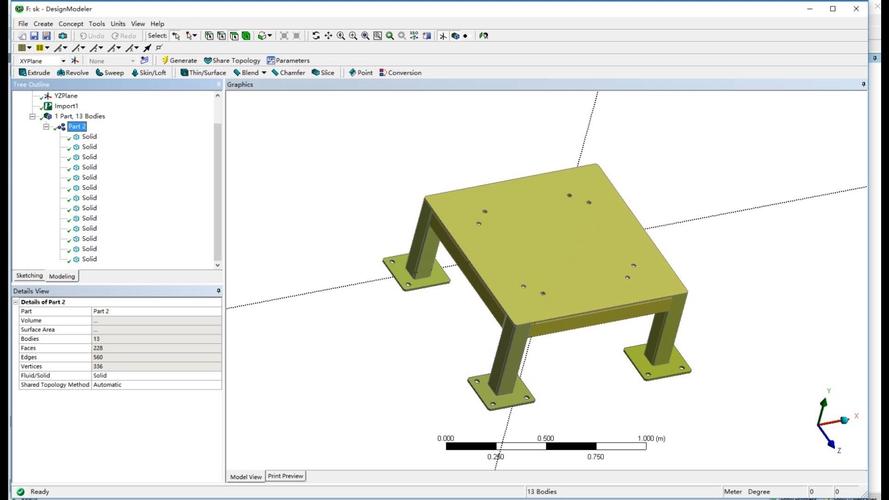The image size is (889, 500).
Task: Select the Skin/Loft tool
Action: click(149, 73)
